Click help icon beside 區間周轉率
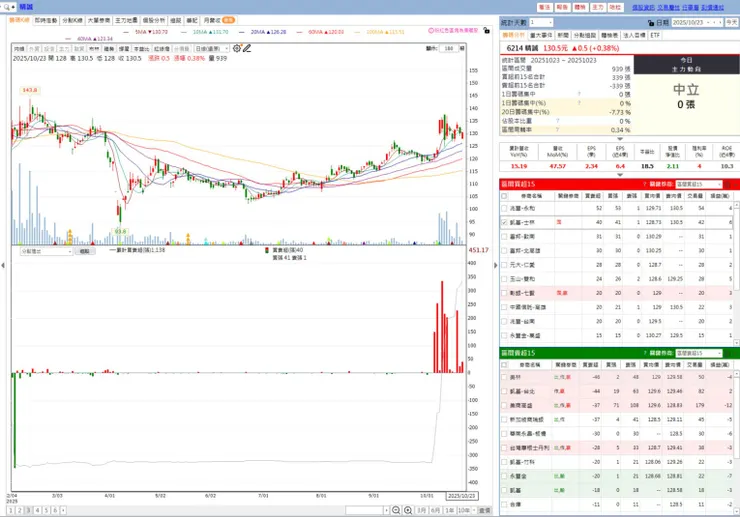740x517 pixels. (557, 129)
